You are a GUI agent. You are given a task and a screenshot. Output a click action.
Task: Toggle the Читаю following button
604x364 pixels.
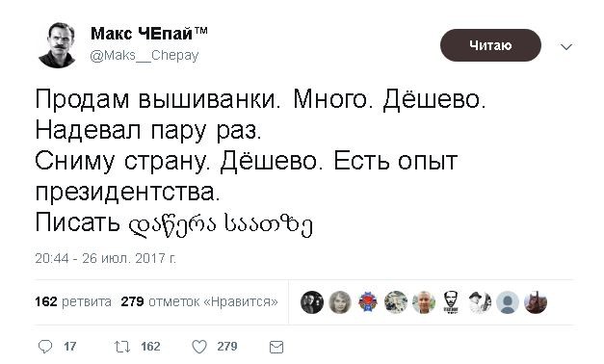tap(490, 45)
